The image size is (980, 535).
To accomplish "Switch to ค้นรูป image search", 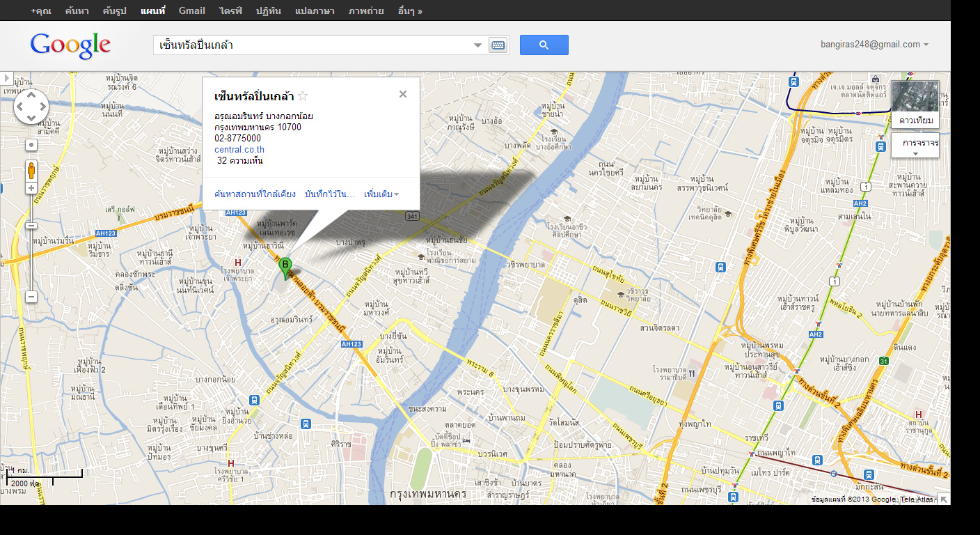I will (114, 10).
